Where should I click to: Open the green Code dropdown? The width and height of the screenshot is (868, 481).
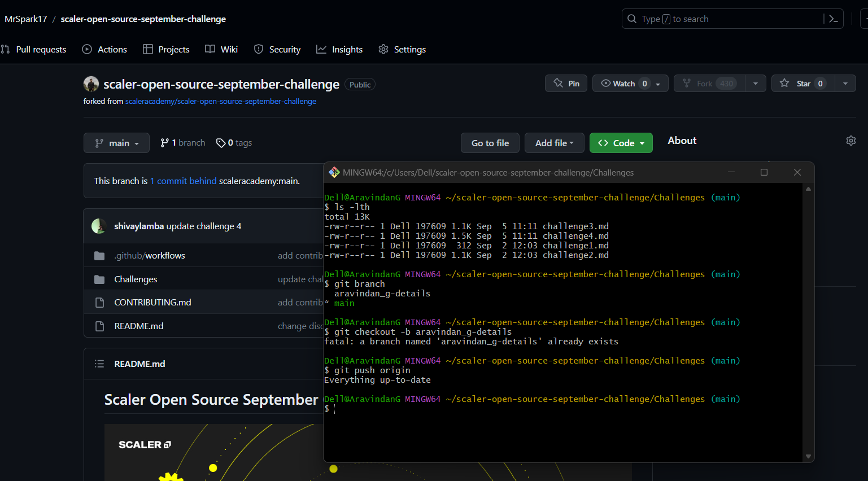[621, 143]
